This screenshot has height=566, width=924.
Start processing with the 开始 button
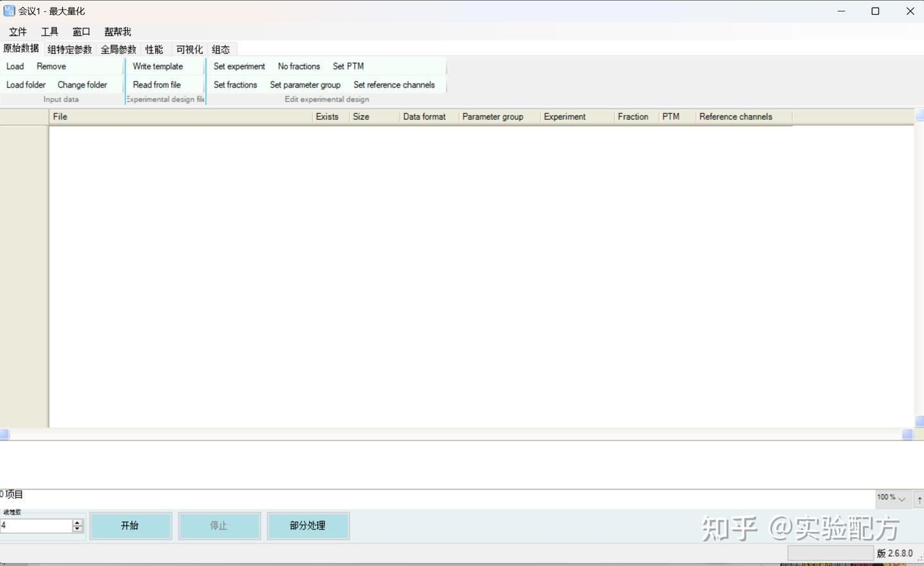131,525
